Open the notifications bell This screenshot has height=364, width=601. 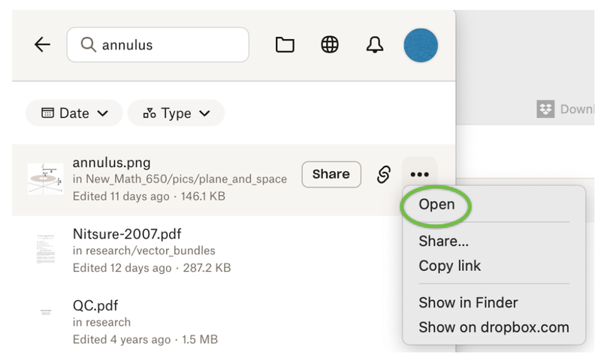click(x=374, y=45)
